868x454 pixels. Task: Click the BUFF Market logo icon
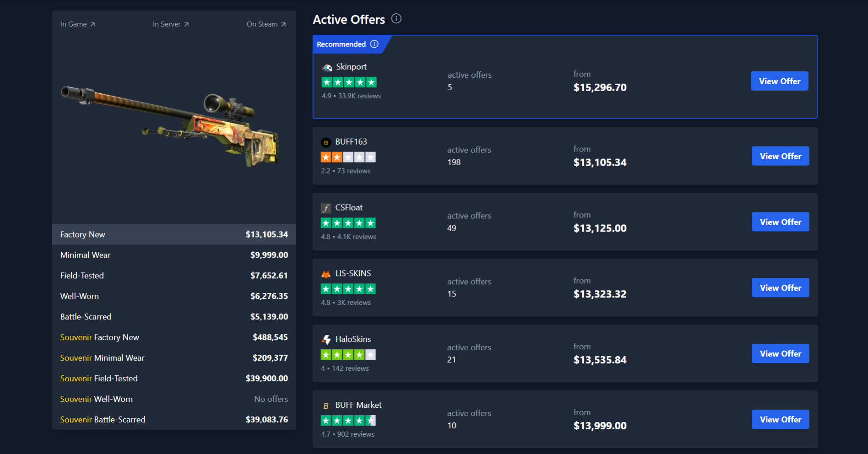pos(326,405)
